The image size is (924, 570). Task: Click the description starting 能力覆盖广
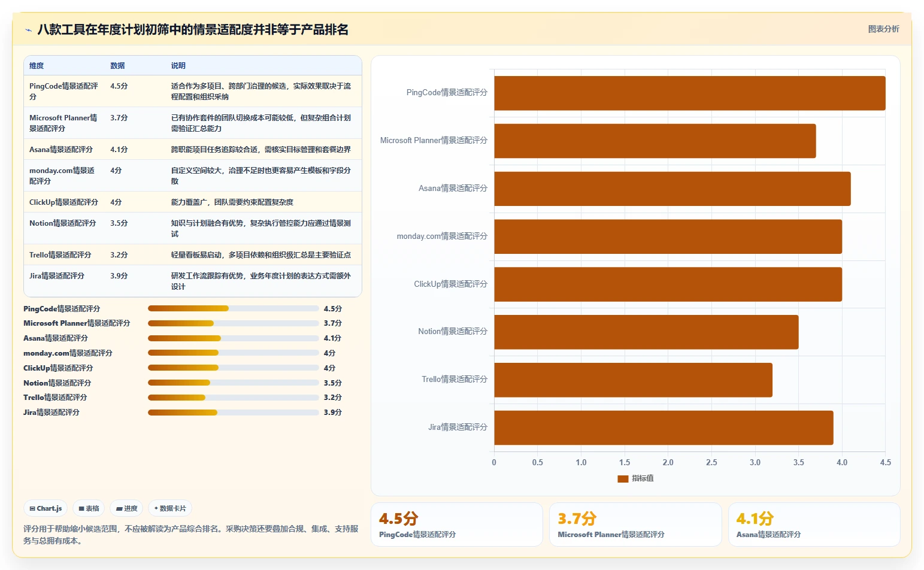[x=232, y=202]
